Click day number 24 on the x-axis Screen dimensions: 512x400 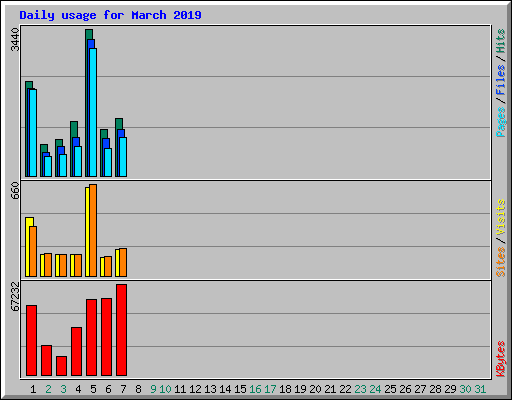pos(375,389)
